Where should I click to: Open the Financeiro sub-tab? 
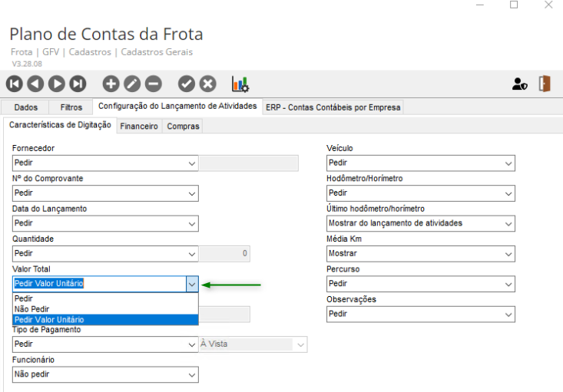click(x=139, y=126)
